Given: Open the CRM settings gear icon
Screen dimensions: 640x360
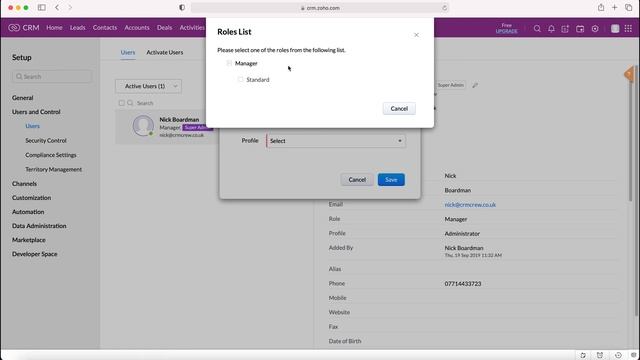Looking at the screenshot, I should point(595,29).
